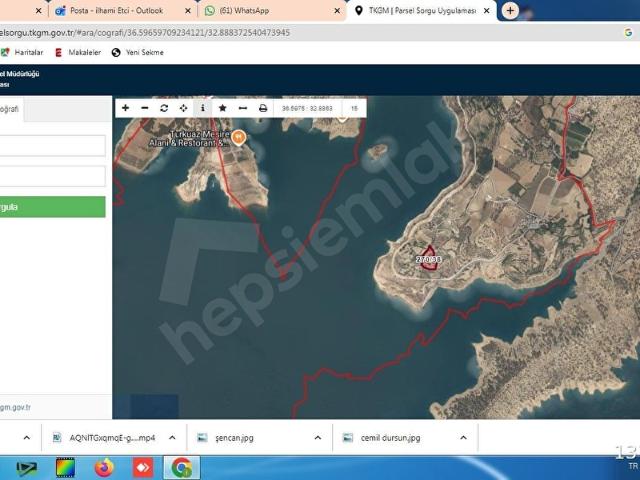
Task: Open the Haritalar bookmark
Action: pos(22,52)
